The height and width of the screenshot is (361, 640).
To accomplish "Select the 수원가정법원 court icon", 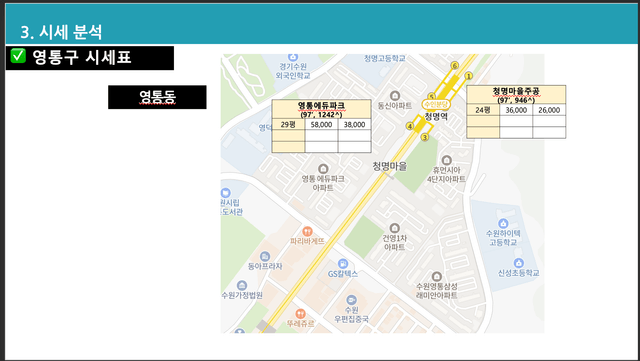I will [242, 285].
